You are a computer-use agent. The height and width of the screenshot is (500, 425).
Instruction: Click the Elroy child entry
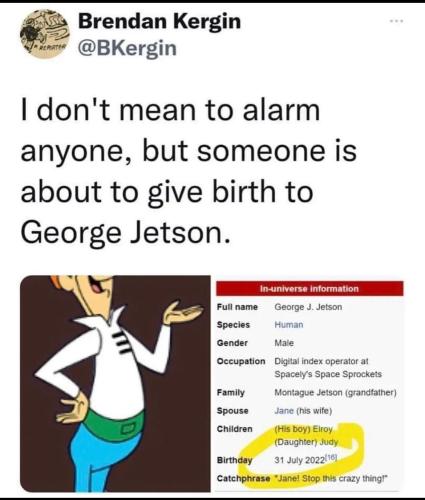point(303,429)
